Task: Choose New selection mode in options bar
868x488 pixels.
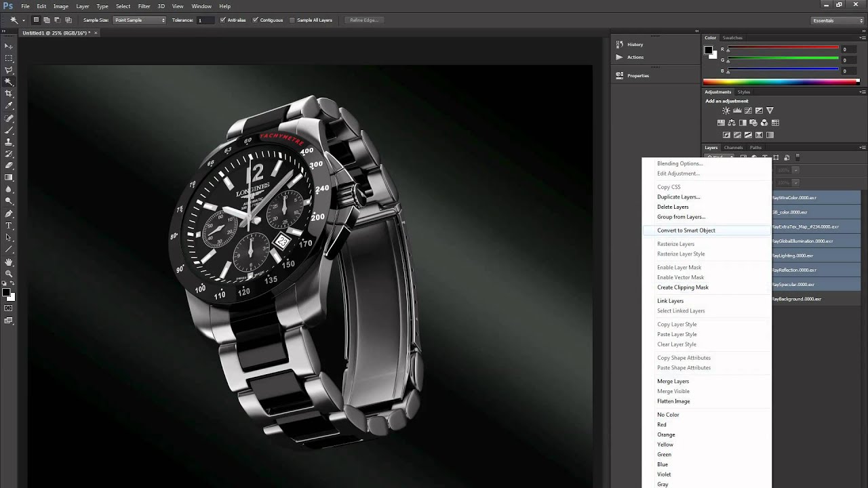Action: click(37, 20)
